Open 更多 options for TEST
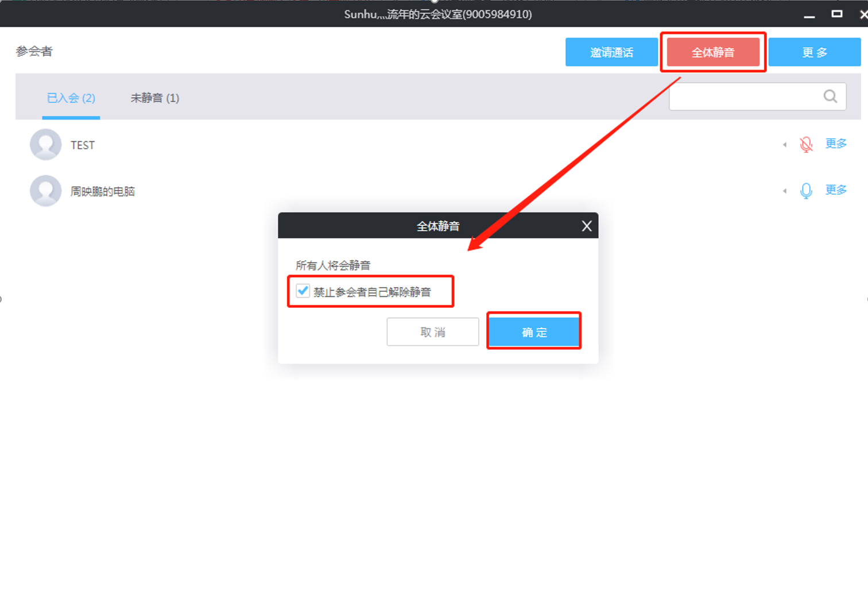This screenshot has width=868, height=591. pyautogui.click(x=836, y=144)
